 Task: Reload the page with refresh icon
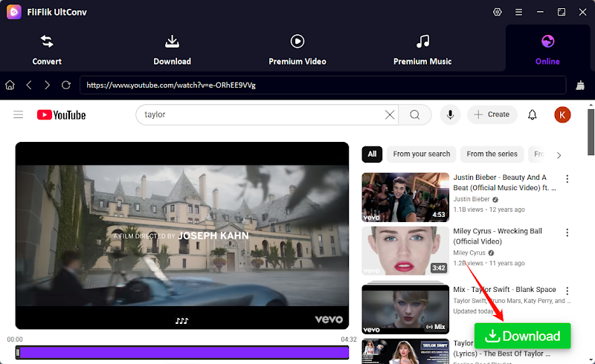click(66, 85)
